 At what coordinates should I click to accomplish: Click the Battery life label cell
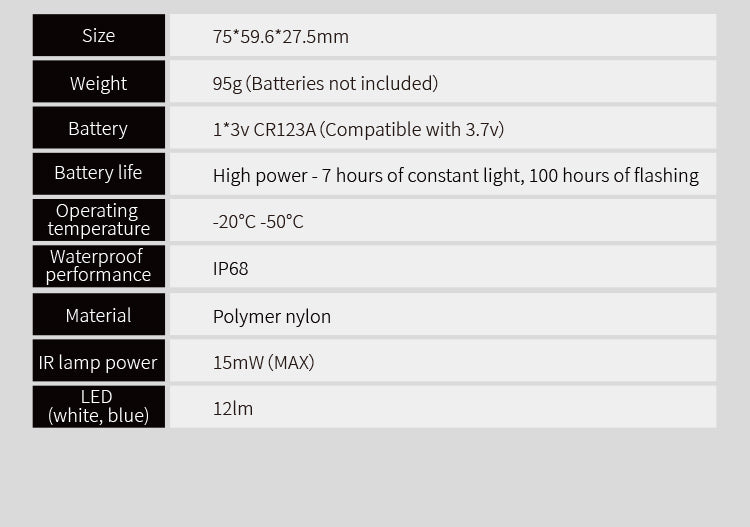[99, 174]
